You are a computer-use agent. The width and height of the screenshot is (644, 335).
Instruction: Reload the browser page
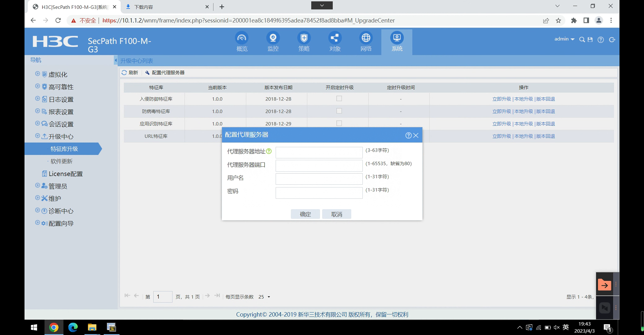tap(58, 21)
